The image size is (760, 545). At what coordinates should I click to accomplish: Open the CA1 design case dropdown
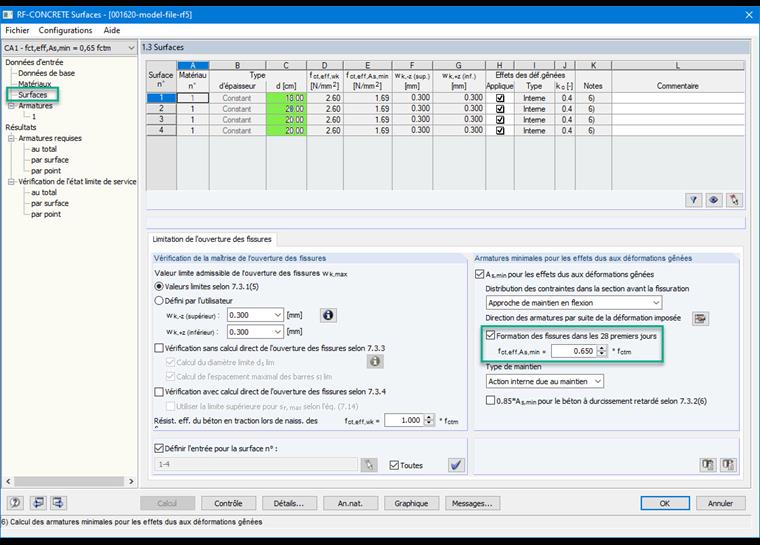[x=131, y=48]
